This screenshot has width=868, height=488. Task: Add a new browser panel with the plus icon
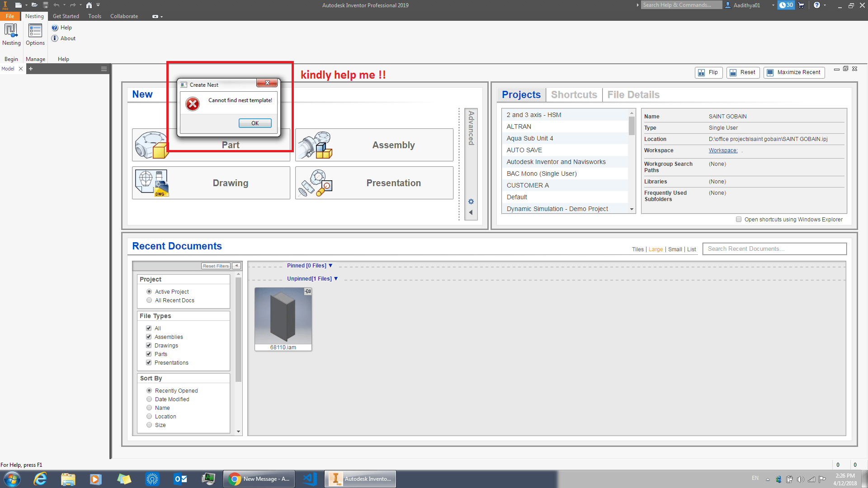31,69
